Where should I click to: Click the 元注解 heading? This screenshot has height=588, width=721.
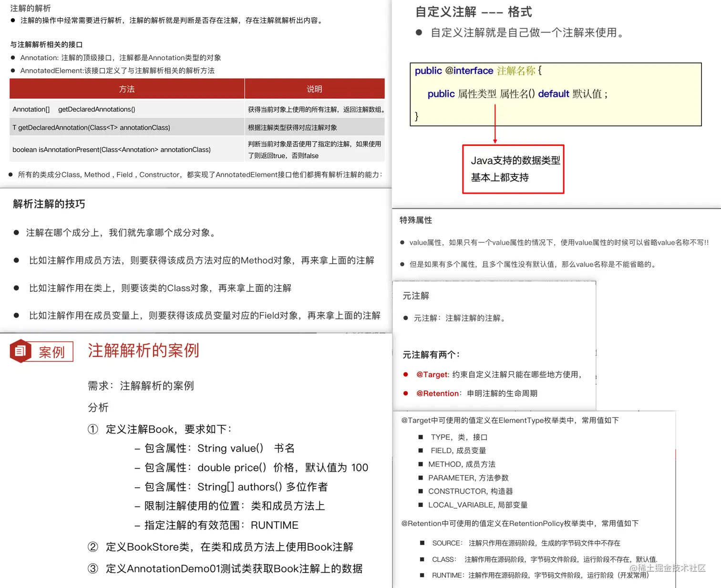click(416, 296)
